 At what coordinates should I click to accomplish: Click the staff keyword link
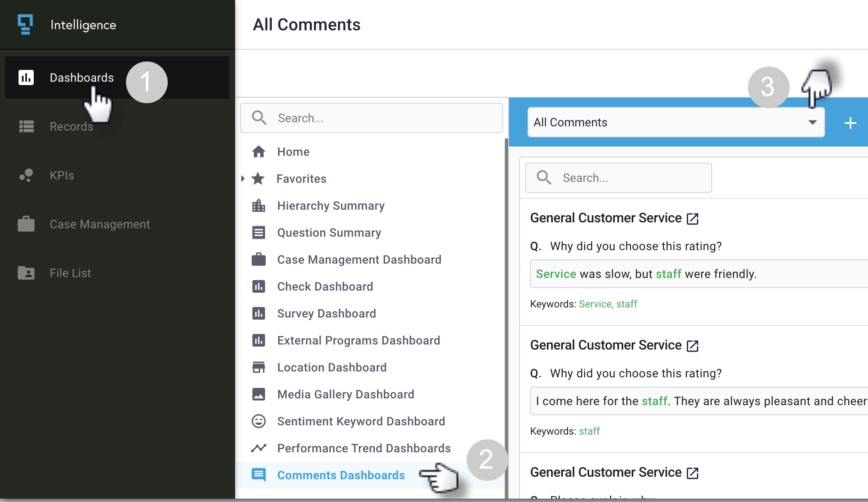pyautogui.click(x=589, y=431)
